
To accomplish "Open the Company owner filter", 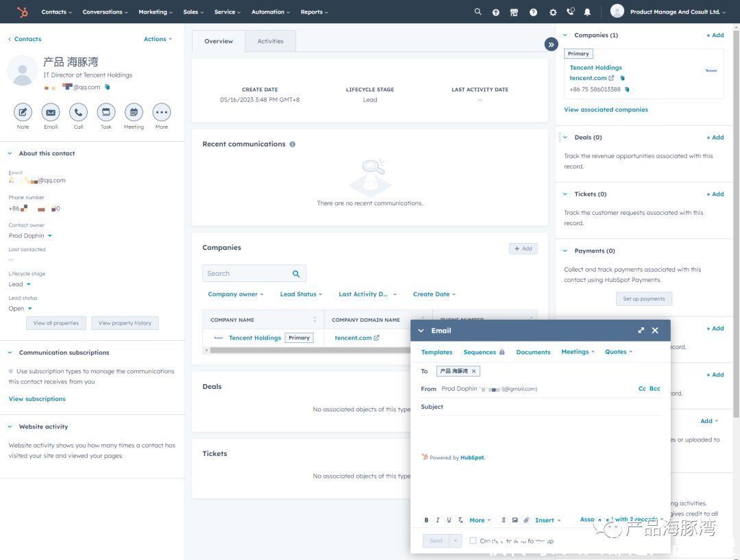I will pos(236,294).
